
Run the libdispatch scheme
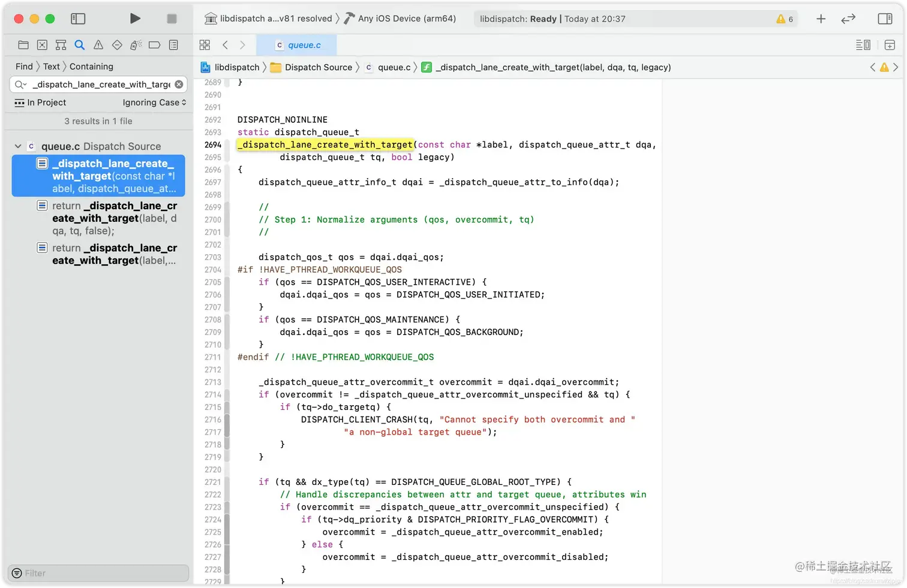(135, 19)
